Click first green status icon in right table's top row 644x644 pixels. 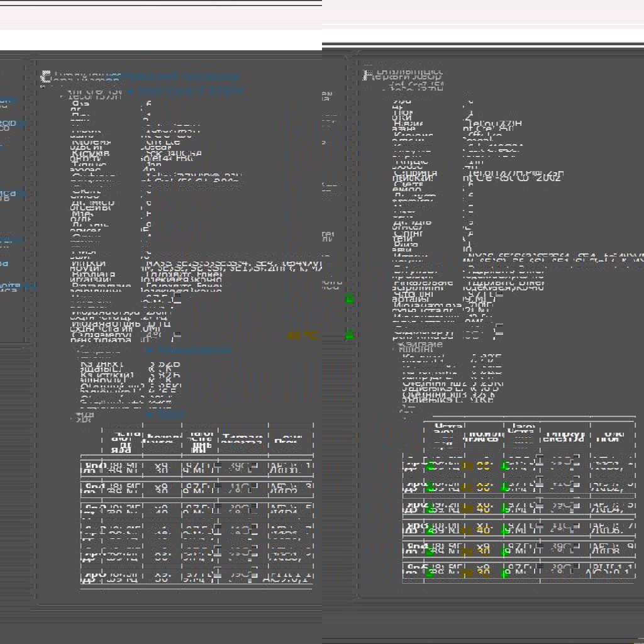tap(430, 466)
